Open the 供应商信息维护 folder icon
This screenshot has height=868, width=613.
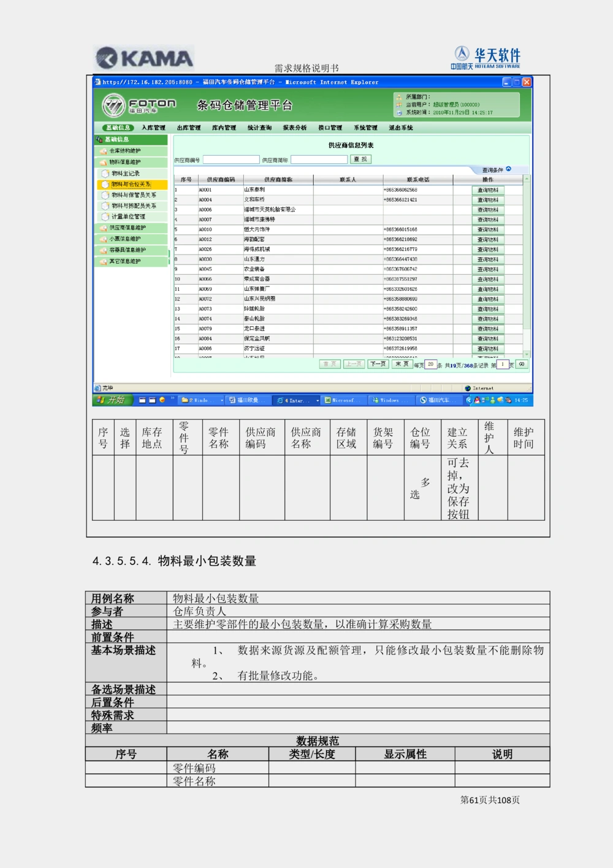point(104,228)
